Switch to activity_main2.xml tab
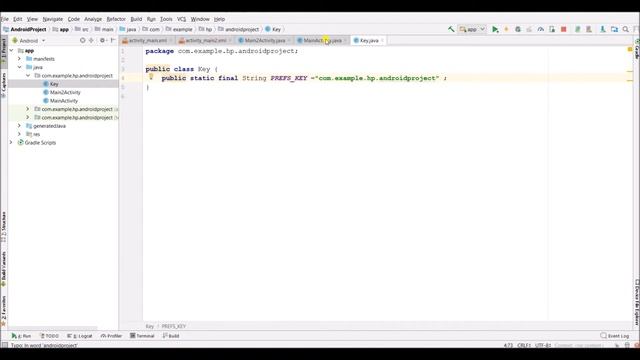The image size is (640, 360). 205,40
